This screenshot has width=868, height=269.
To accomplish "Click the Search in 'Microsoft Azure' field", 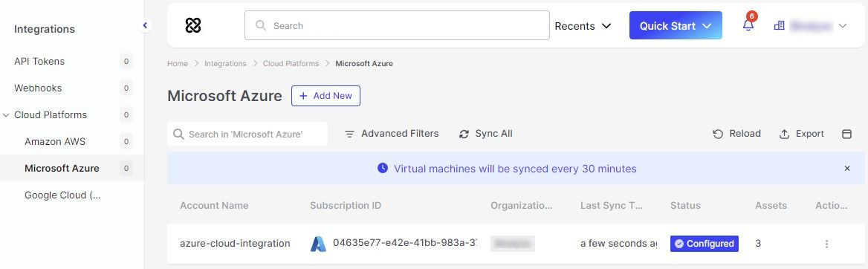I will [x=247, y=134].
